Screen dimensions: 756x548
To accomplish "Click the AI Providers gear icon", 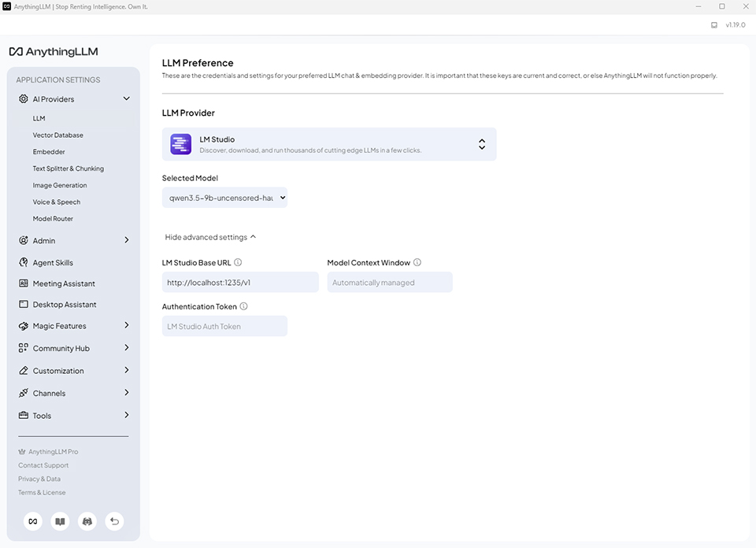I will [x=23, y=98].
